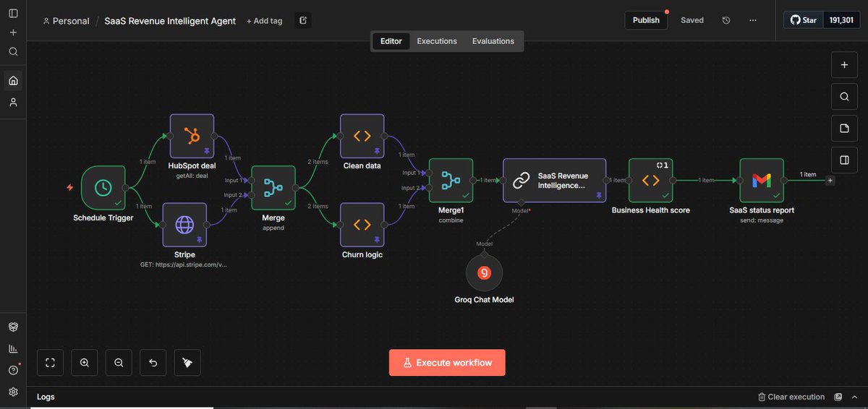Open the three-dot workflow options menu
Viewport: 868px width, 409px height.
pos(753,20)
